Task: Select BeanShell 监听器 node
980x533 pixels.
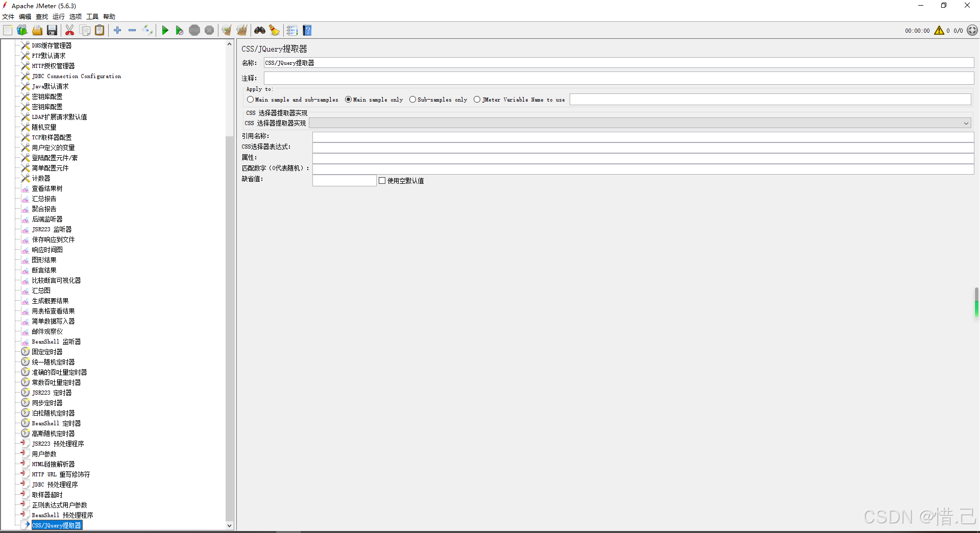Action: [x=56, y=342]
